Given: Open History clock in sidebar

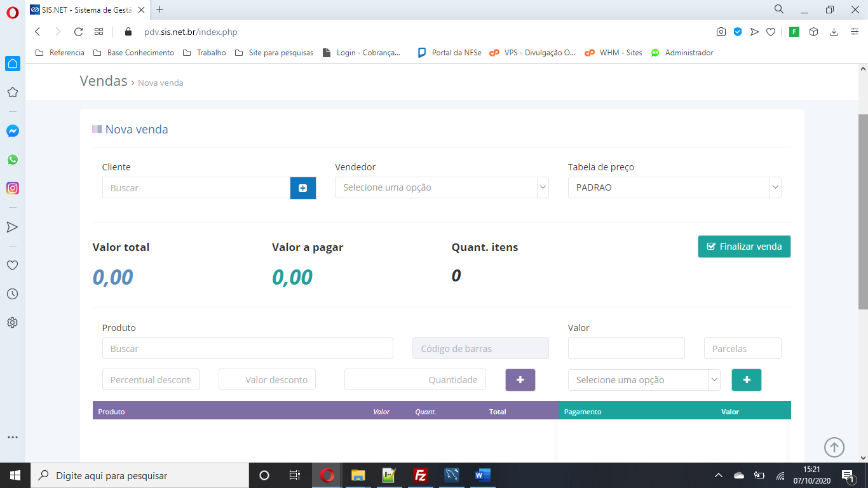Looking at the screenshot, I should (x=12, y=294).
